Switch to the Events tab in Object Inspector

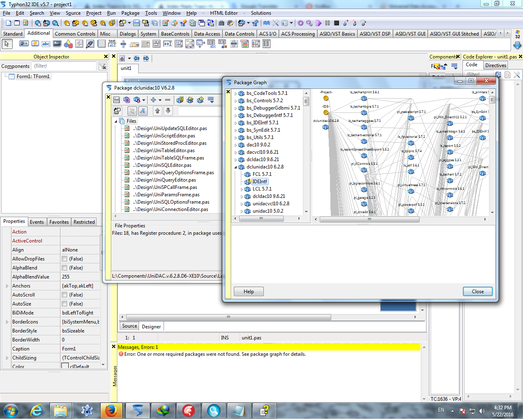[37, 222]
